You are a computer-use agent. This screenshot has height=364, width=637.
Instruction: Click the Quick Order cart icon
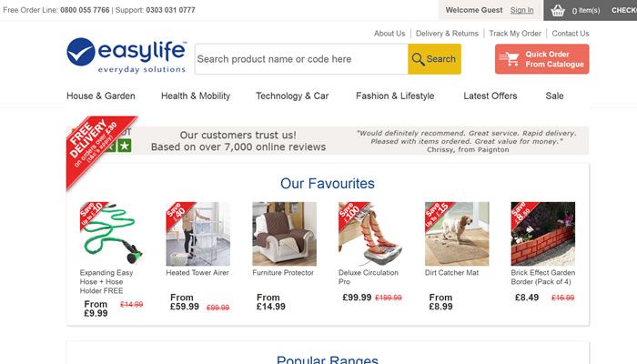coord(510,59)
